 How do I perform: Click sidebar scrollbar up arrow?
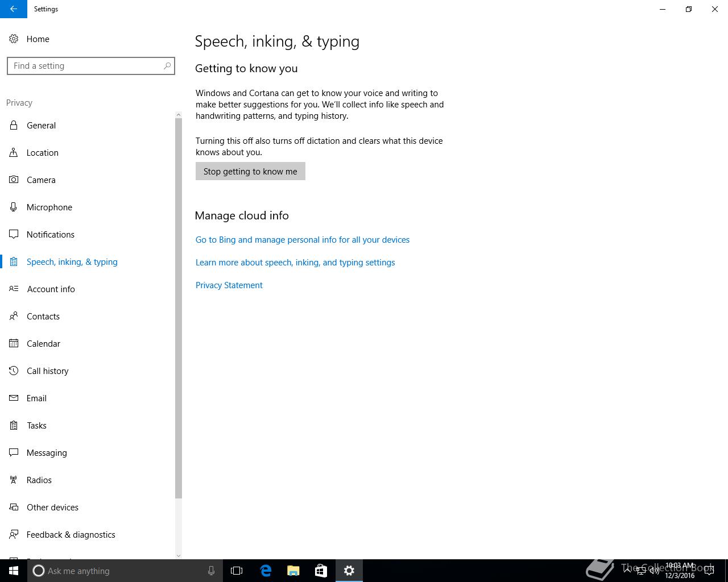[x=179, y=115]
